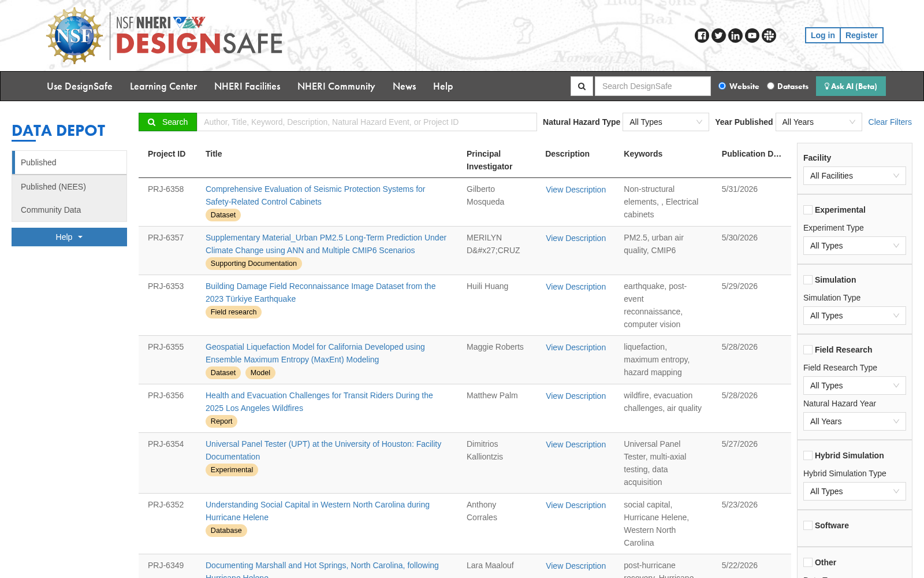View Description for PRJ-6354
This screenshot has width=924, height=578.
point(576,444)
